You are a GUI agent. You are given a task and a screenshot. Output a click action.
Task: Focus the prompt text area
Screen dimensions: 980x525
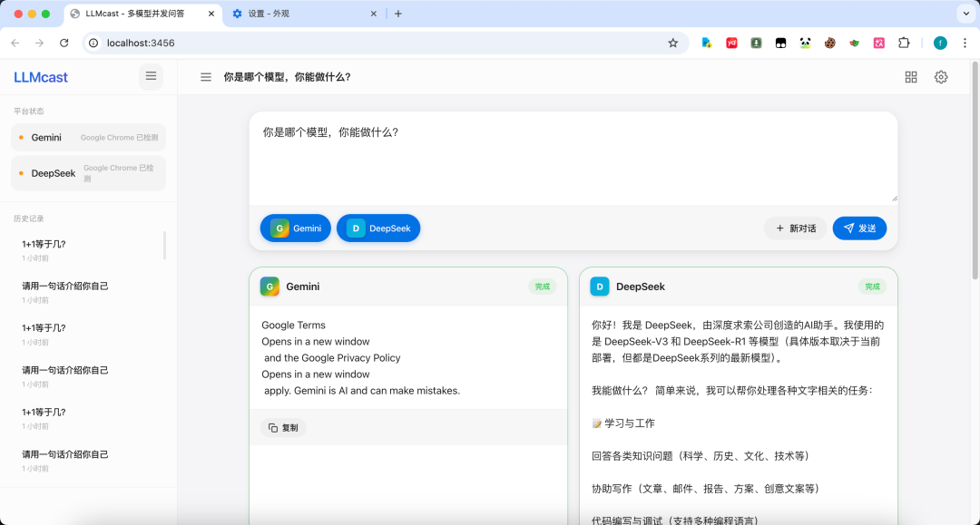(x=573, y=159)
